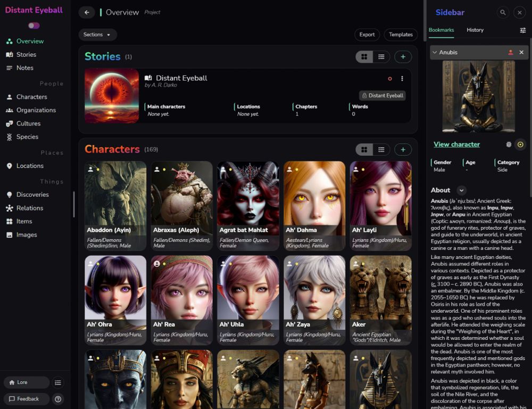Image resolution: width=532 pixels, height=409 pixels.
Task: Open the Abaddon (Ayin) character card
Action: (115, 206)
